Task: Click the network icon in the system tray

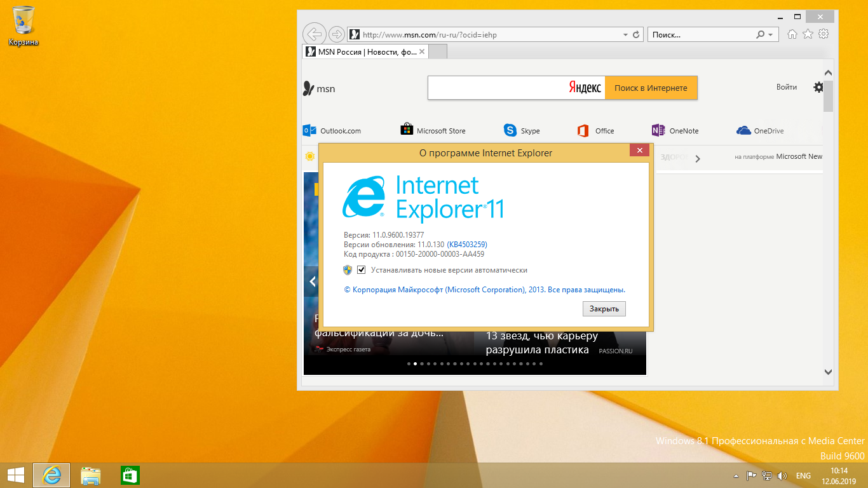Action: click(x=767, y=475)
